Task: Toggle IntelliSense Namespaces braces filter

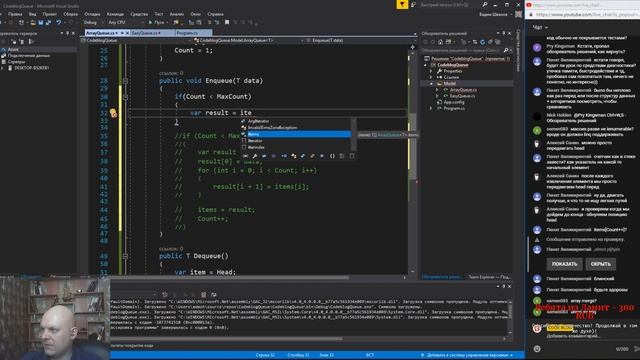Action: (x=332, y=156)
